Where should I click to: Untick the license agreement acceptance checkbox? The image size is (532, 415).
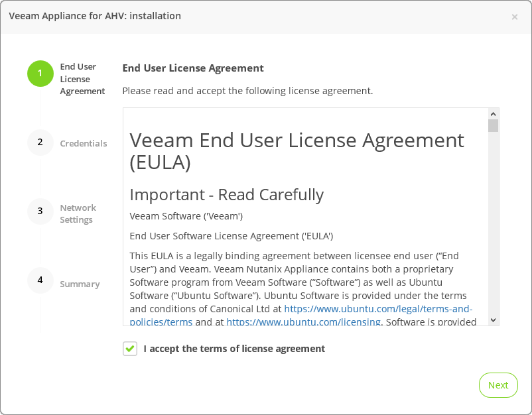pyautogui.click(x=130, y=349)
